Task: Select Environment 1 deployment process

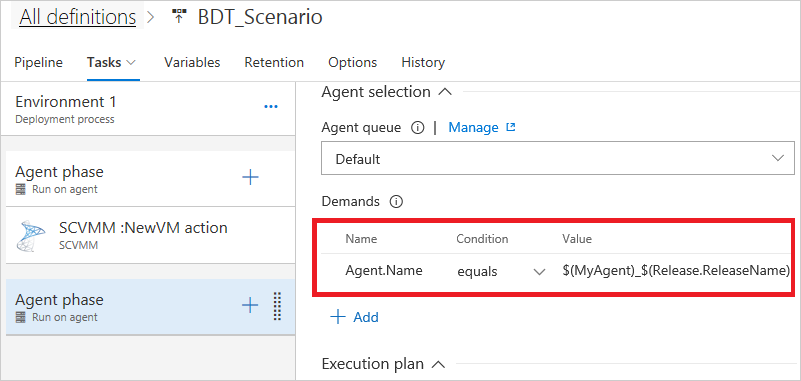Action: (x=148, y=109)
